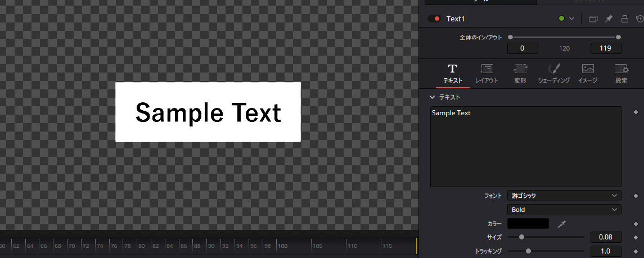The image size is (644, 258).
Task: Open the 変形 tab
Action: click(520, 74)
